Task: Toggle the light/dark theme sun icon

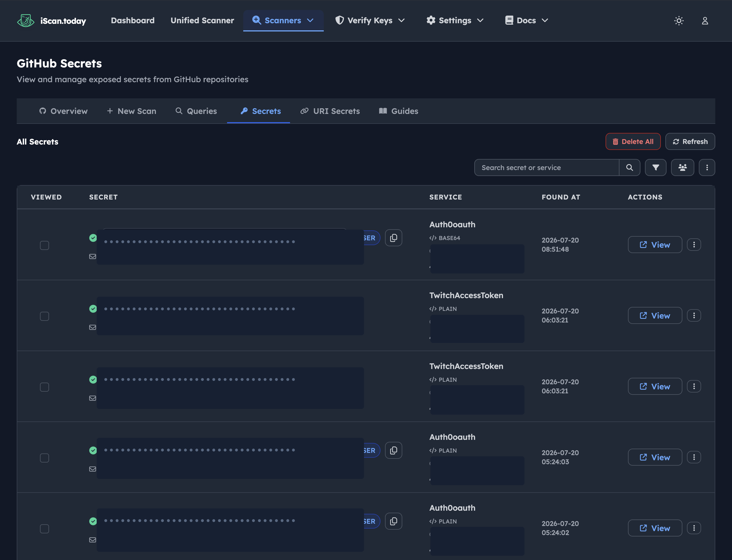Action: point(679,21)
